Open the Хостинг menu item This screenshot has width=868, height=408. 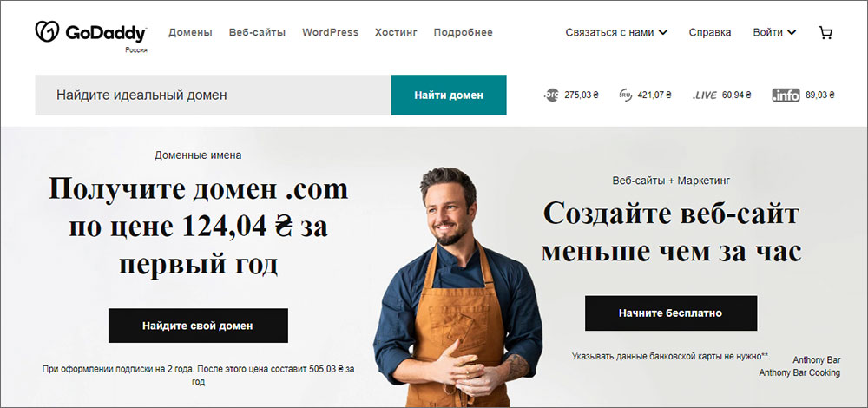coord(396,33)
